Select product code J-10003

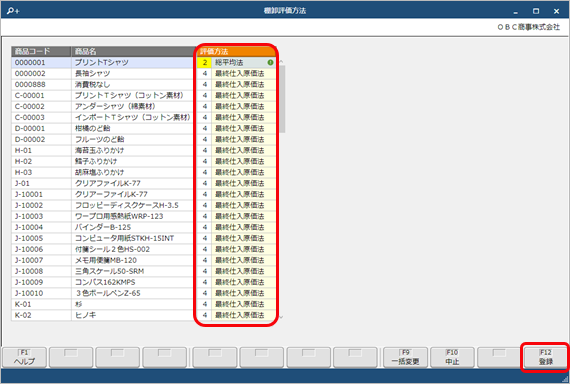click(x=29, y=216)
